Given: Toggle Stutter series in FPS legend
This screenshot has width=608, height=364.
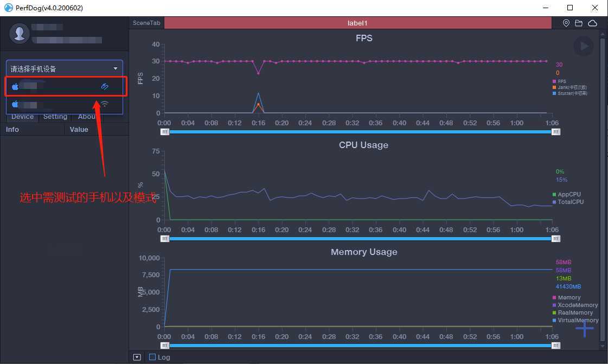Looking at the screenshot, I should click(x=569, y=93).
